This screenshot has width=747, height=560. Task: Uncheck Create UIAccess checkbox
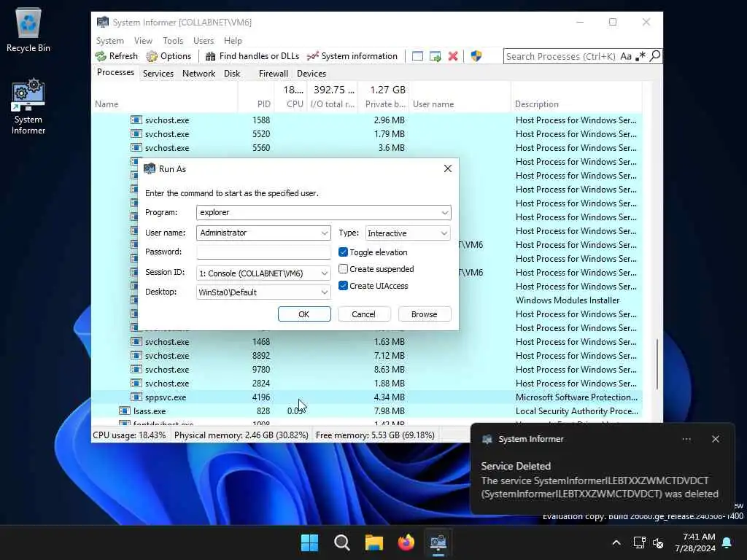click(x=343, y=286)
